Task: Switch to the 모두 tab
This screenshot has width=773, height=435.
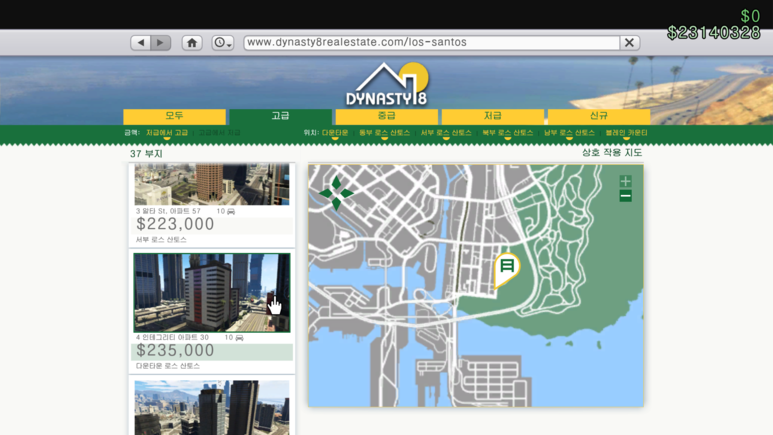Action: pyautogui.click(x=175, y=116)
